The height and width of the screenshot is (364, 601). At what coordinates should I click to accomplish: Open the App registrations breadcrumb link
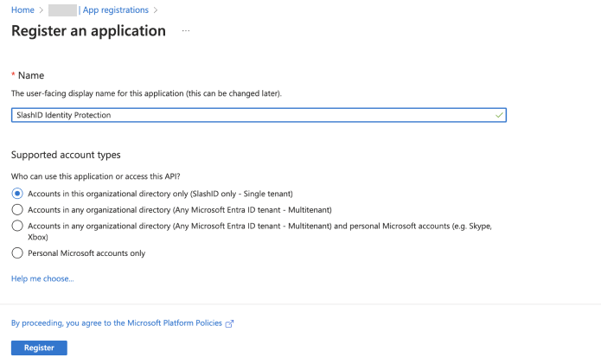[x=115, y=10]
